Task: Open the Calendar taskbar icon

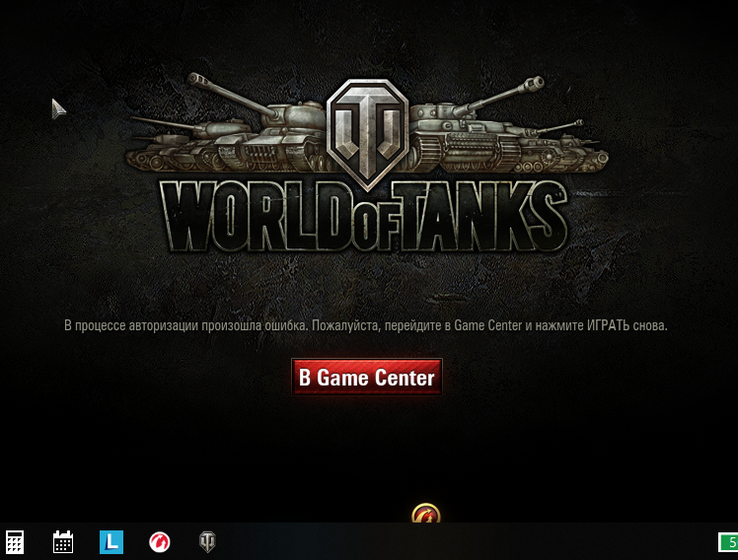Action: click(x=63, y=542)
